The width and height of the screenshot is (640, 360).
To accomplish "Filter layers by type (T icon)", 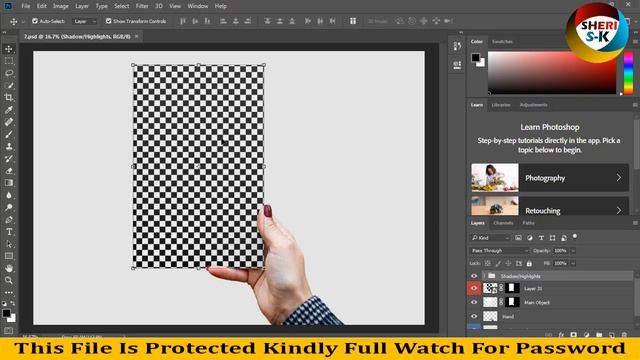I will click(x=541, y=238).
